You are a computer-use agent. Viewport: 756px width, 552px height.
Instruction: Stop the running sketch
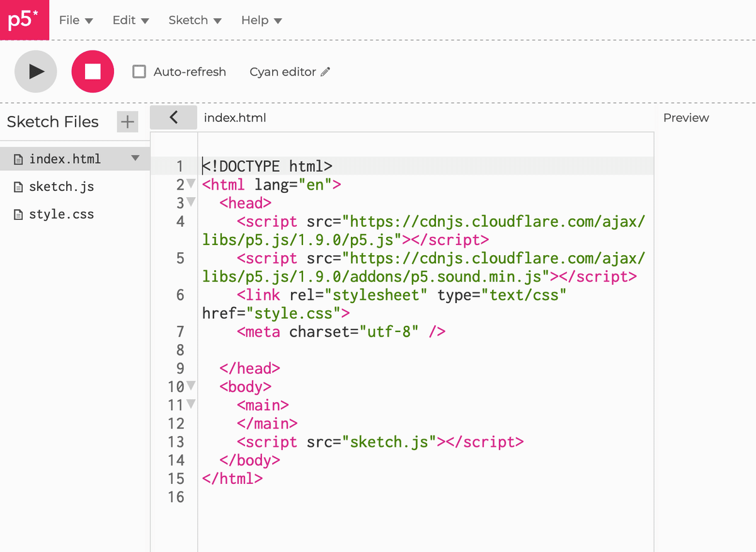tap(93, 72)
